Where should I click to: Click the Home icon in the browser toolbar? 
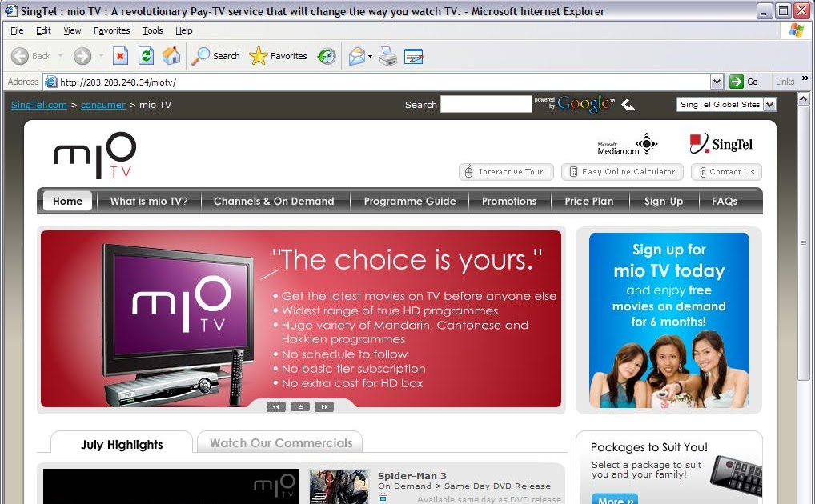point(171,56)
